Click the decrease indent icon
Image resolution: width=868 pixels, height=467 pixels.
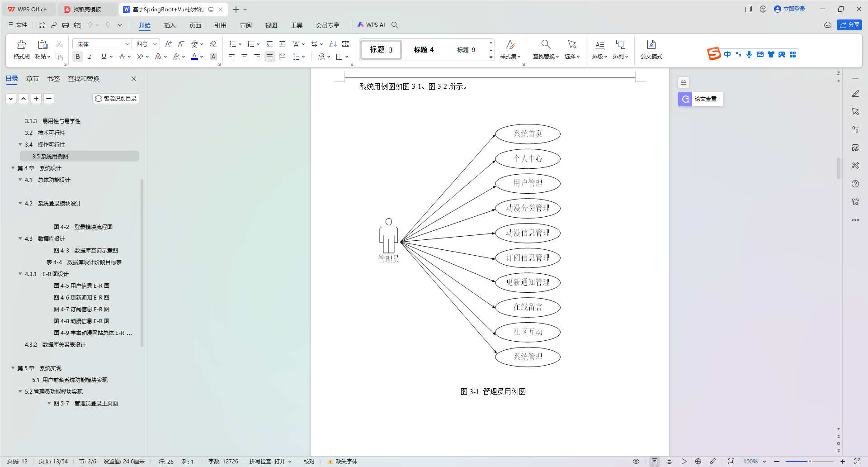click(x=269, y=44)
